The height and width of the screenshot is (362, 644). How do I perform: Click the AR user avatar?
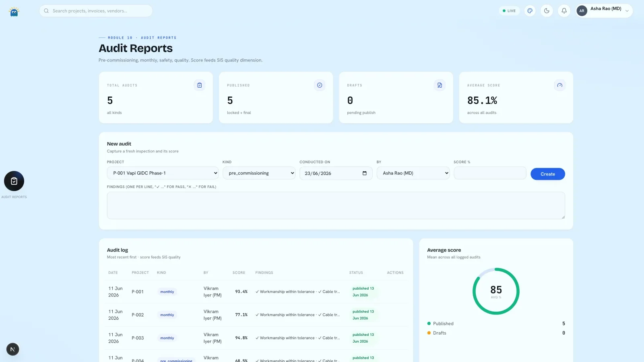pos(582,11)
